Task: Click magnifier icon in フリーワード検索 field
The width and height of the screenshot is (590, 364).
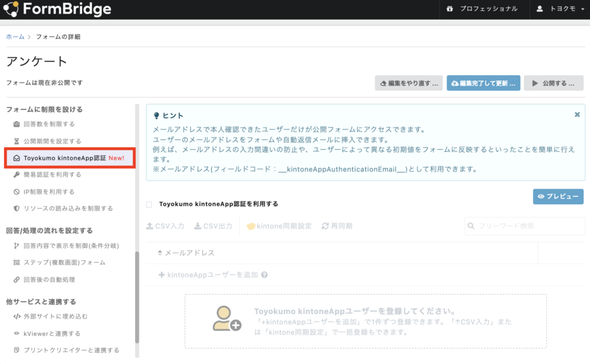Action: point(471,226)
